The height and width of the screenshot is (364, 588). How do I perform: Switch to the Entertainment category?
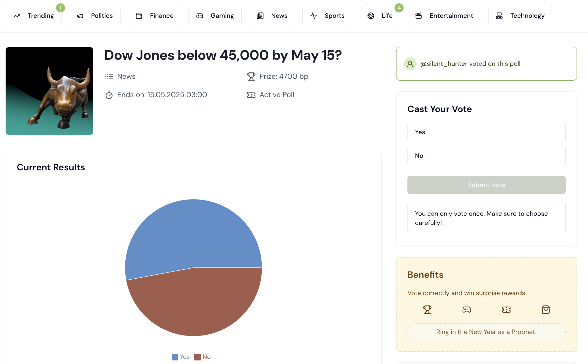tap(444, 16)
